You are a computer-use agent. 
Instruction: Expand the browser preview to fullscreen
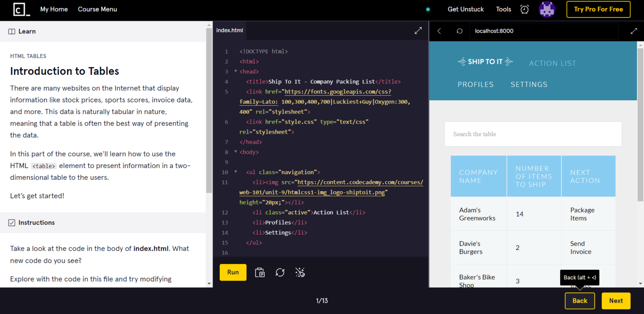634,31
